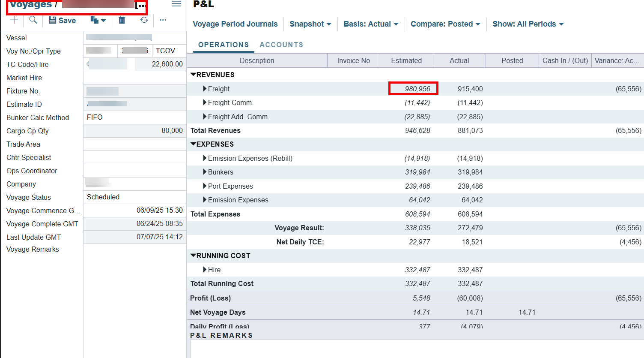
Task: Delete the voyage with the trash icon
Action: [x=122, y=20]
